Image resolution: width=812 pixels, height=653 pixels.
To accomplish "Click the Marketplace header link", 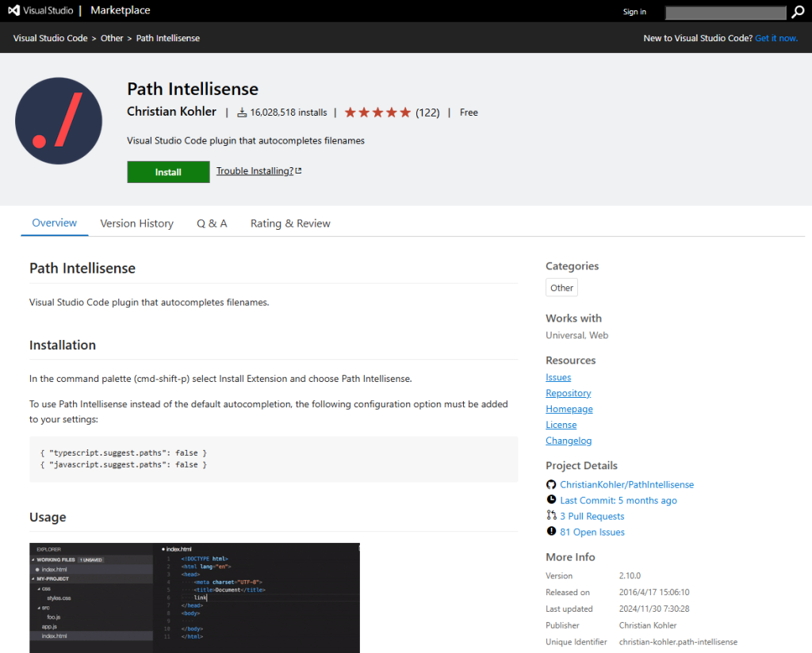I will [x=121, y=10].
